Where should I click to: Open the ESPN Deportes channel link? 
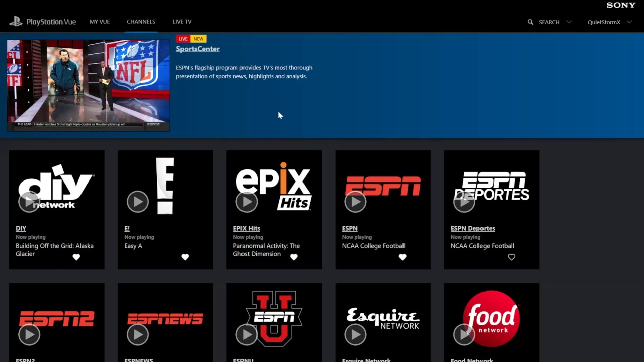[473, 228]
